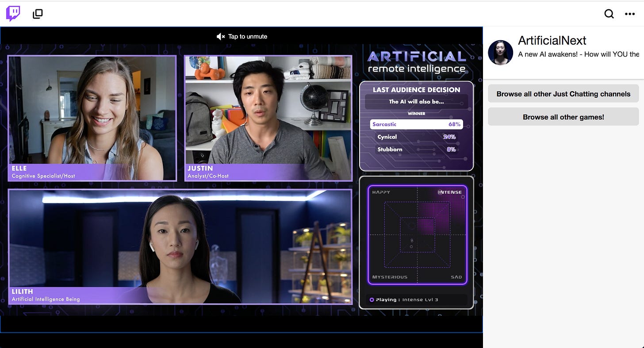This screenshot has height=348, width=644.
Task: Click the stream title 'A new AI awakens!'
Action: [x=579, y=54]
